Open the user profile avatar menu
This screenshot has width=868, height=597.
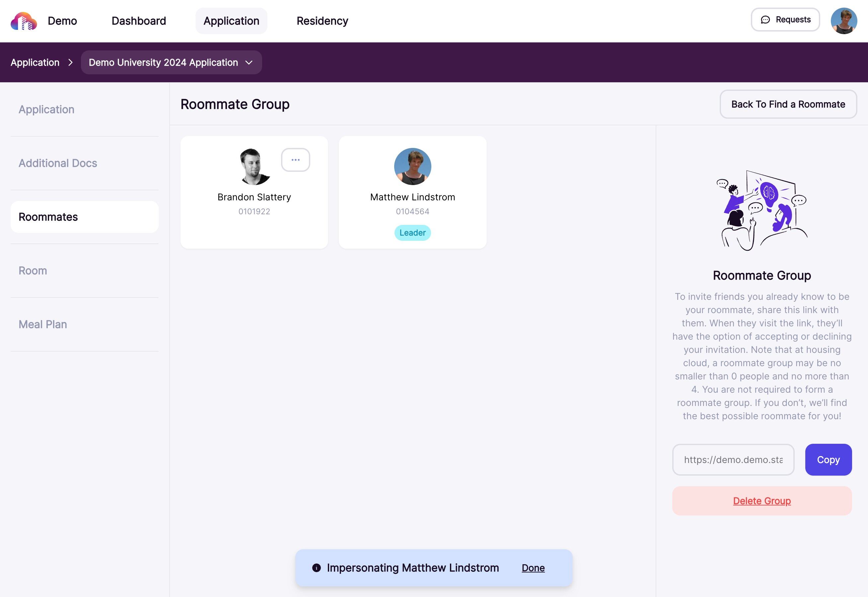[844, 21]
